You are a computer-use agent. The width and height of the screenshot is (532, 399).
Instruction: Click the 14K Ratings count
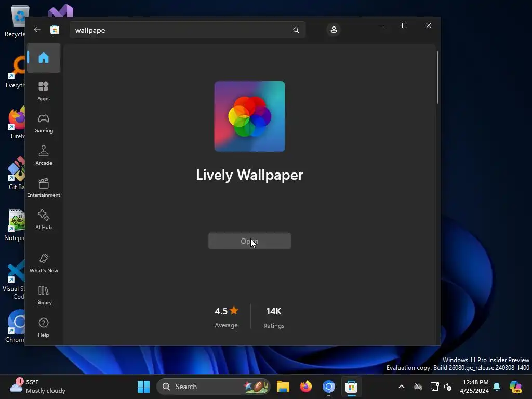pos(274,317)
